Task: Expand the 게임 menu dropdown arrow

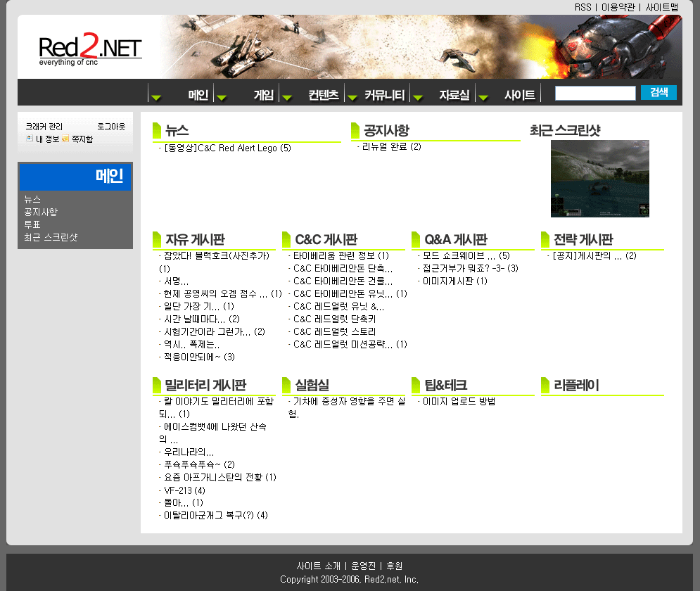Action: 222,97
